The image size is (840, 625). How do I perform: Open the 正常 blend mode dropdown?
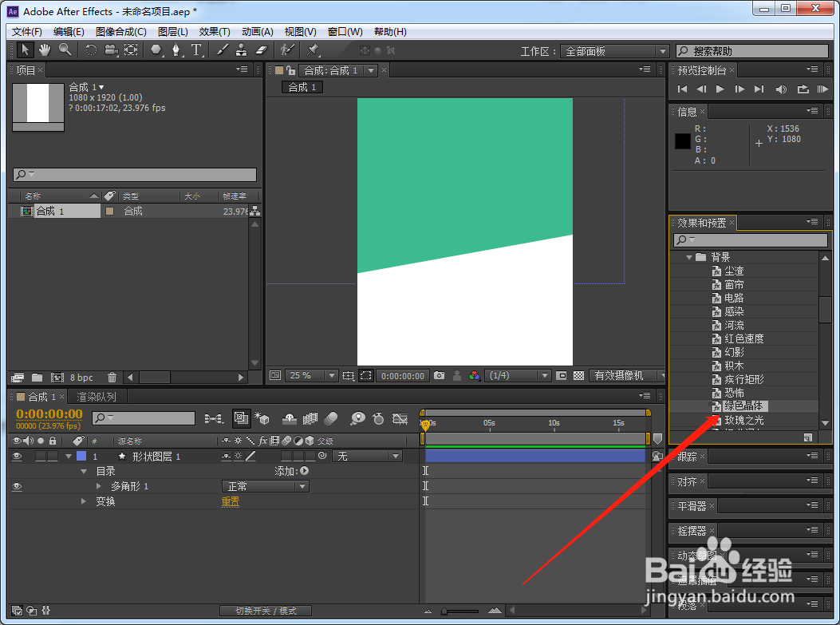pos(265,486)
